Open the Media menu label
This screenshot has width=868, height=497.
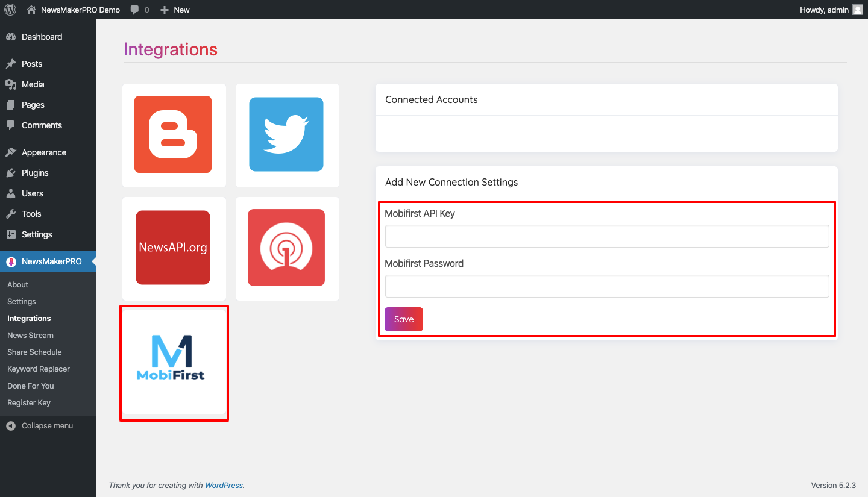point(33,84)
